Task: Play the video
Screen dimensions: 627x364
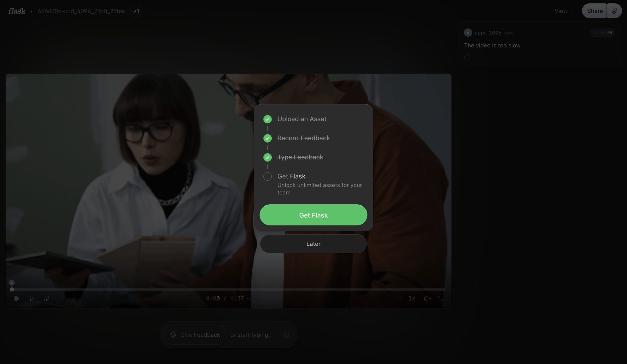Action: [x=17, y=299]
